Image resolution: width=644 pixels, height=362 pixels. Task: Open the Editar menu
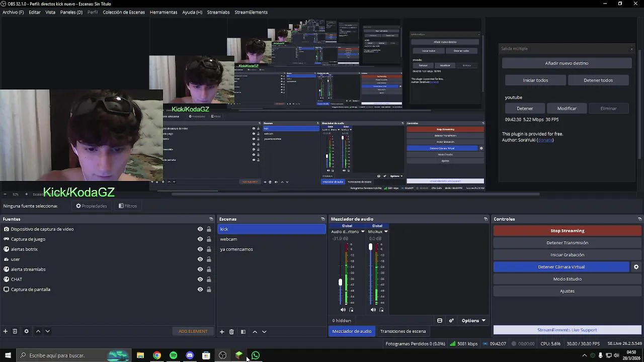coord(35,12)
